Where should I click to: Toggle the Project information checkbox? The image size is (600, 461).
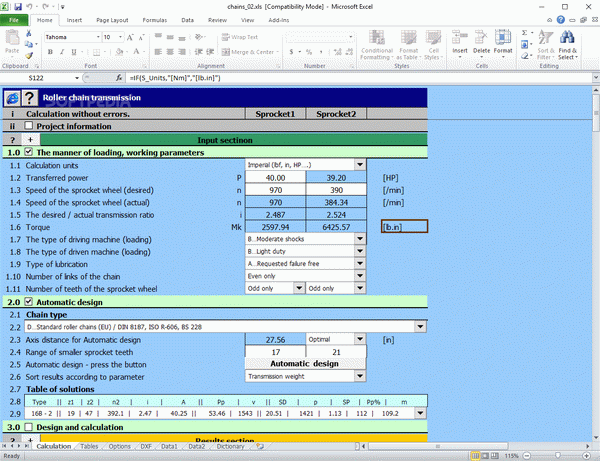point(29,125)
